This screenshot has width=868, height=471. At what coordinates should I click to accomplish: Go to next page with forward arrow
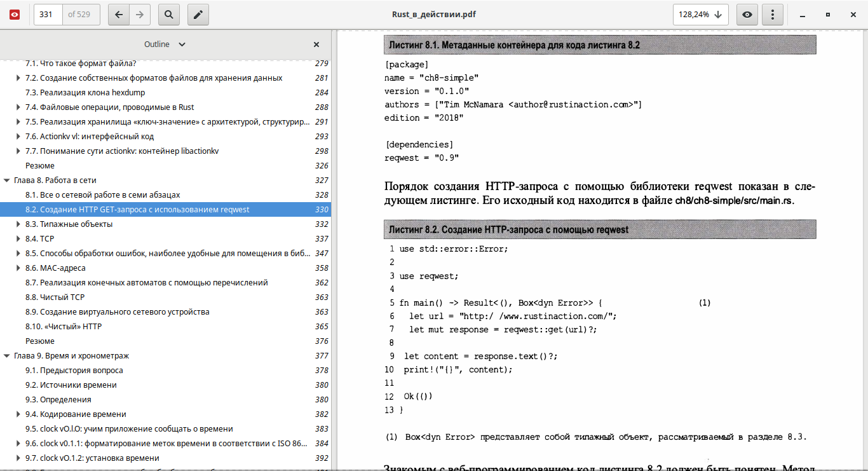tap(140, 15)
